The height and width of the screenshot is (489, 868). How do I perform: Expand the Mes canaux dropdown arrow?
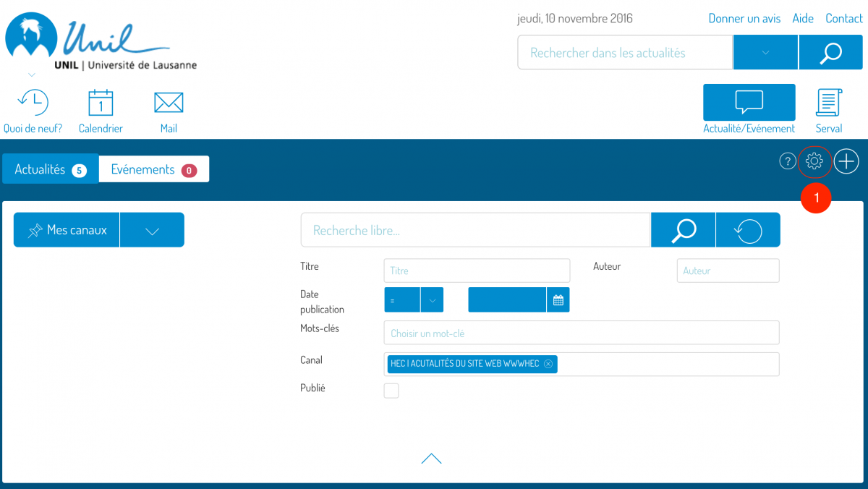coord(152,230)
